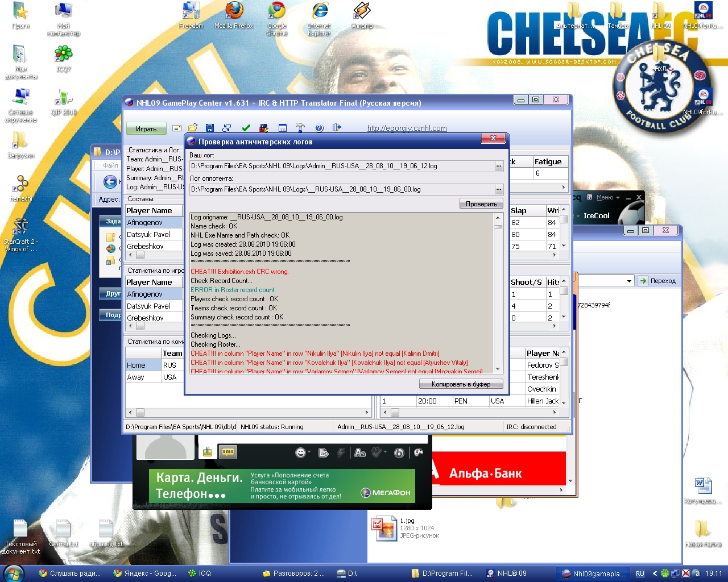Open the ICQ7 desktop icon
The width and height of the screenshot is (728, 582).
click(64, 59)
